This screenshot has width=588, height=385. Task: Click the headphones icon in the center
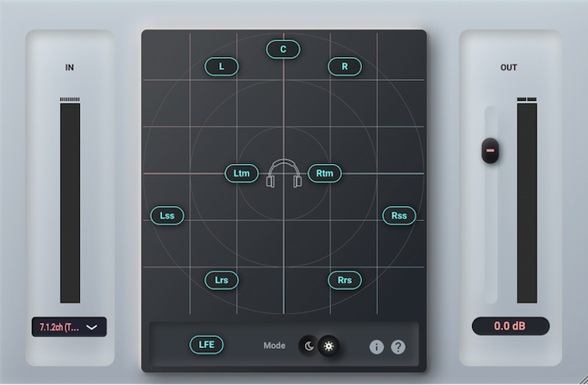(x=284, y=174)
